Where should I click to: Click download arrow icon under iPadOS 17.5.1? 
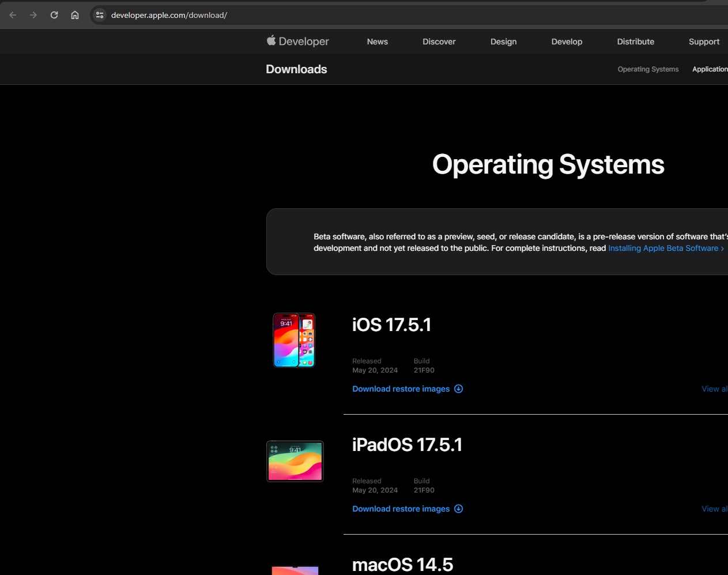459,509
